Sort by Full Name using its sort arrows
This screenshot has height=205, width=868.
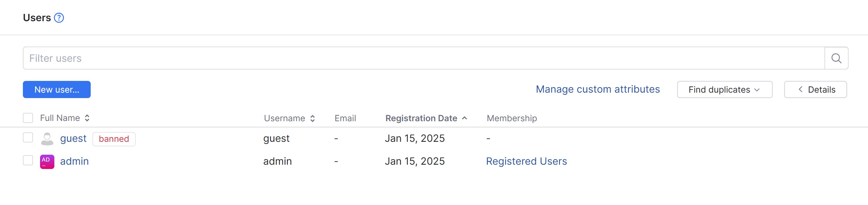pos(87,118)
